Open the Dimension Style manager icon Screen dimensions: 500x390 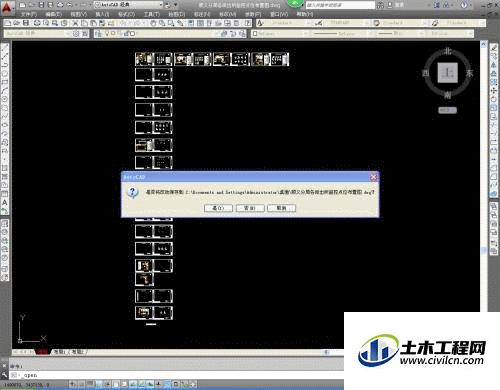coord(319,23)
